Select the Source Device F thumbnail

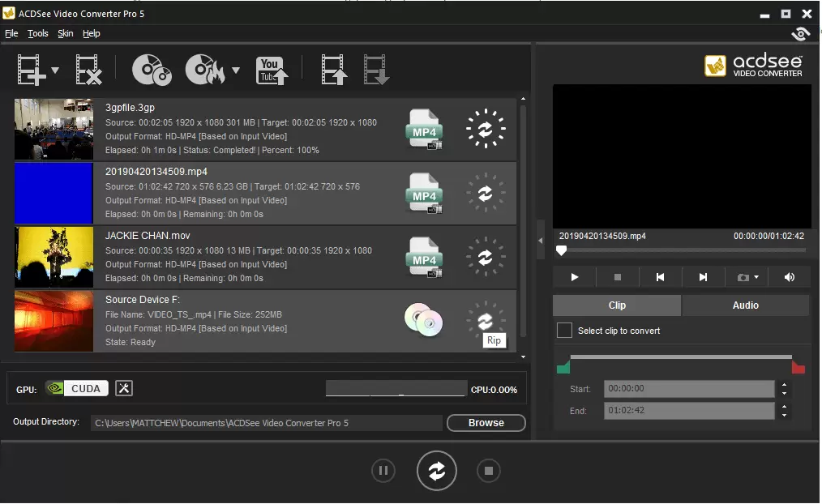click(x=54, y=321)
